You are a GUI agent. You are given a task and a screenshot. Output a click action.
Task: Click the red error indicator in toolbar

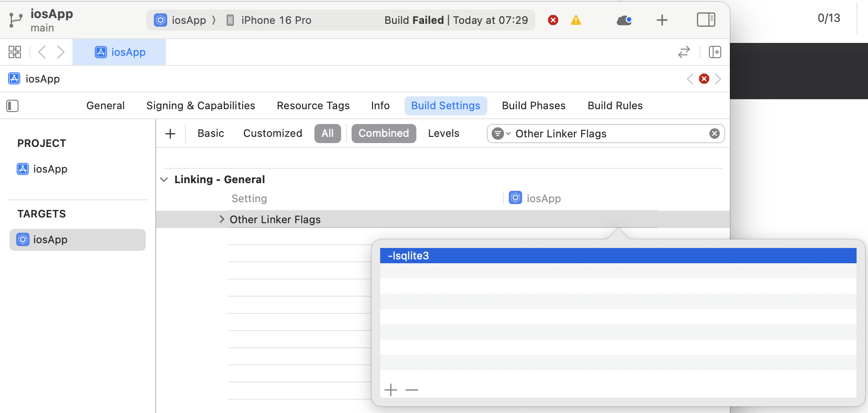[553, 20]
